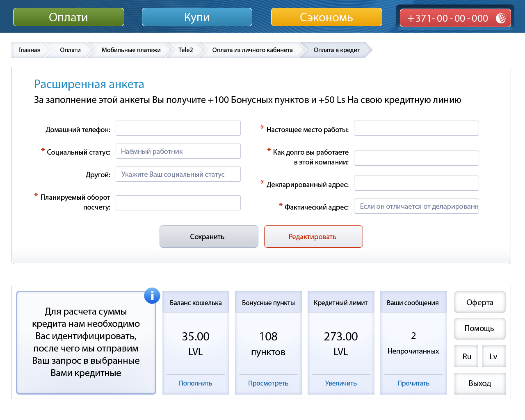The height and width of the screenshot is (420, 525).
Task: Click the Бонусные пункты card header
Action: click(268, 303)
